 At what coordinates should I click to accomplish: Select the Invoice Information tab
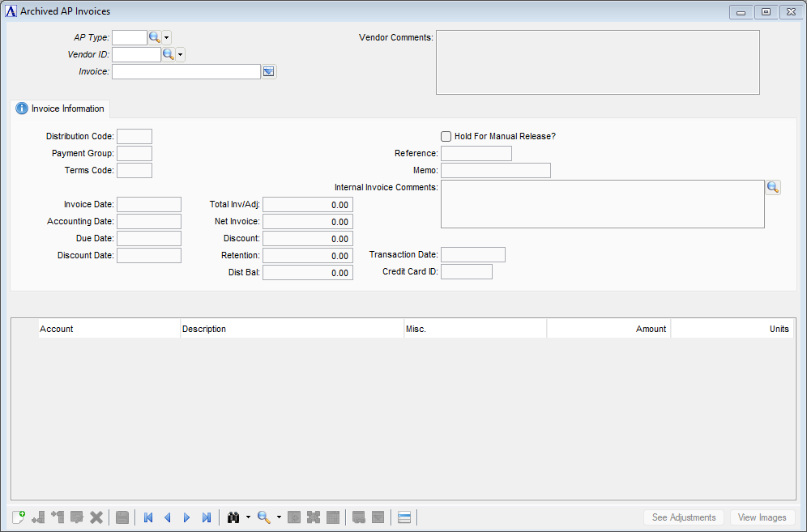tap(61, 109)
